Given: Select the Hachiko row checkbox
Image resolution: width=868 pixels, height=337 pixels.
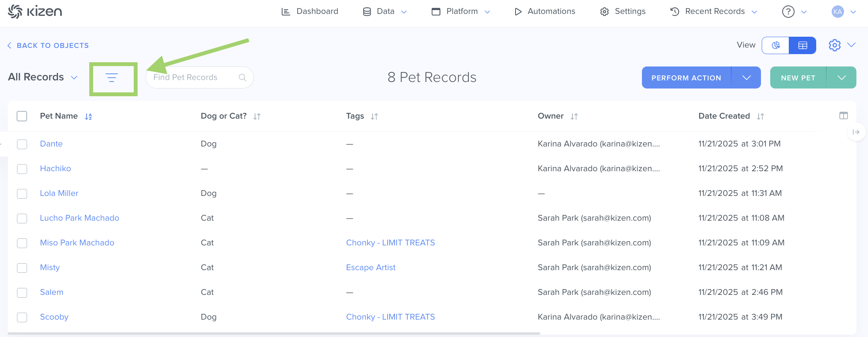Looking at the screenshot, I should pyautogui.click(x=22, y=169).
